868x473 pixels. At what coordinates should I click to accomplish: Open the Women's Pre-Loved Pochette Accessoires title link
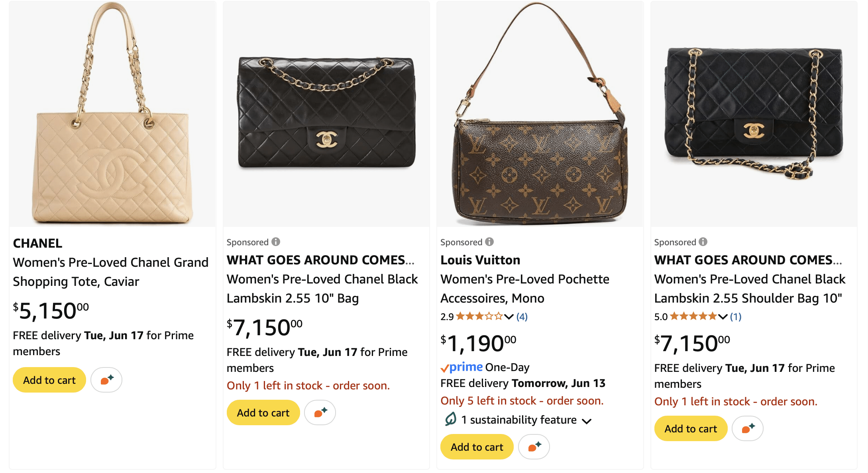tap(525, 289)
